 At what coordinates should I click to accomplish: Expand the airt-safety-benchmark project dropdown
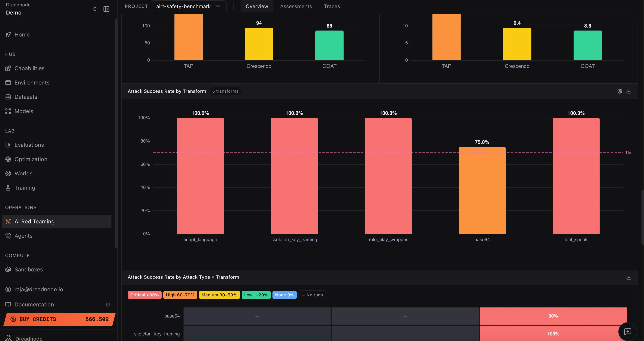188,6
